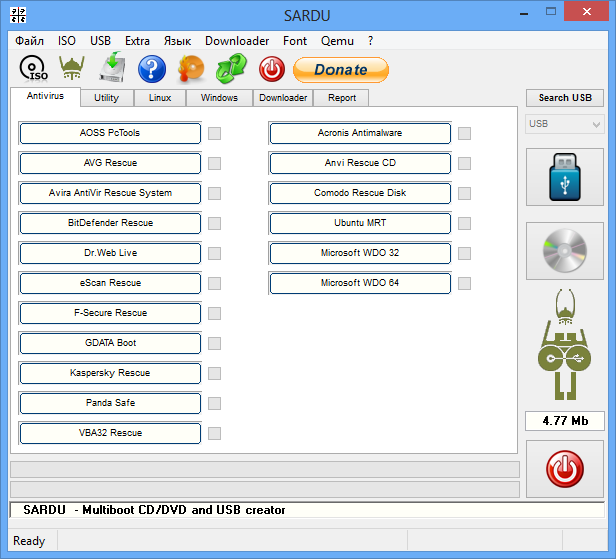Open the Язык menu
Viewport: 616px width, 559px height.
(x=177, y=41)
